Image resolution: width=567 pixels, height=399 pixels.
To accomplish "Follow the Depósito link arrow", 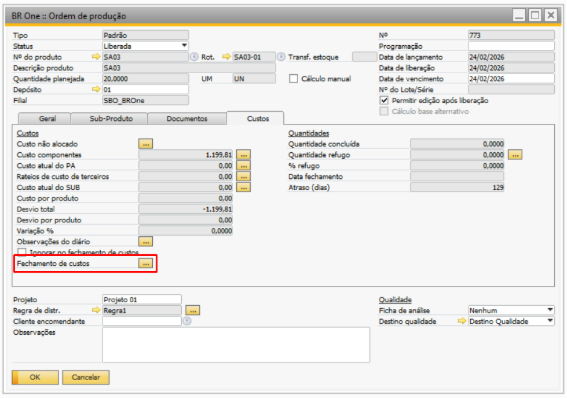I will [96, 89].
